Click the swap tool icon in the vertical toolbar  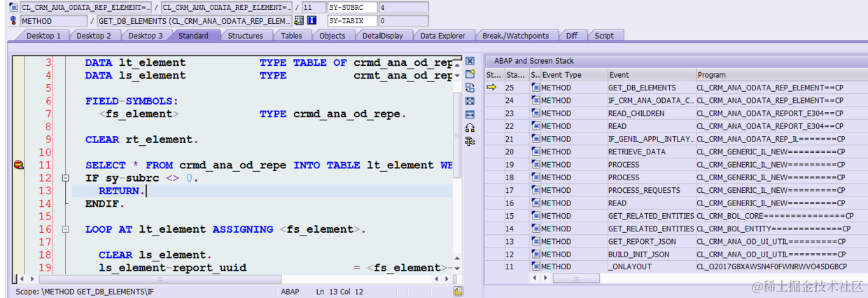click(x=470, y=88)
